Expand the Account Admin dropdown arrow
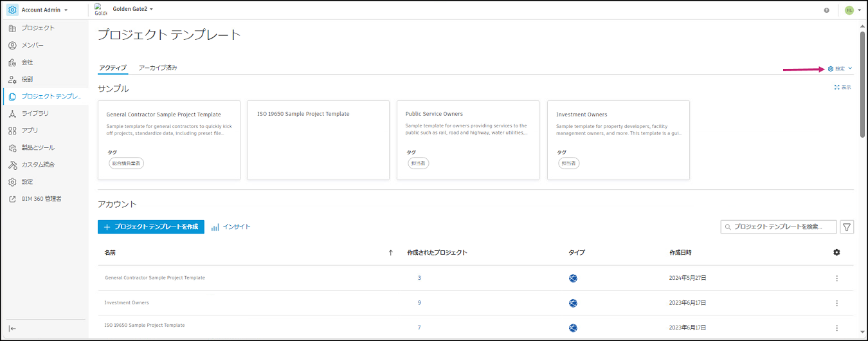 tap(66, 10)
